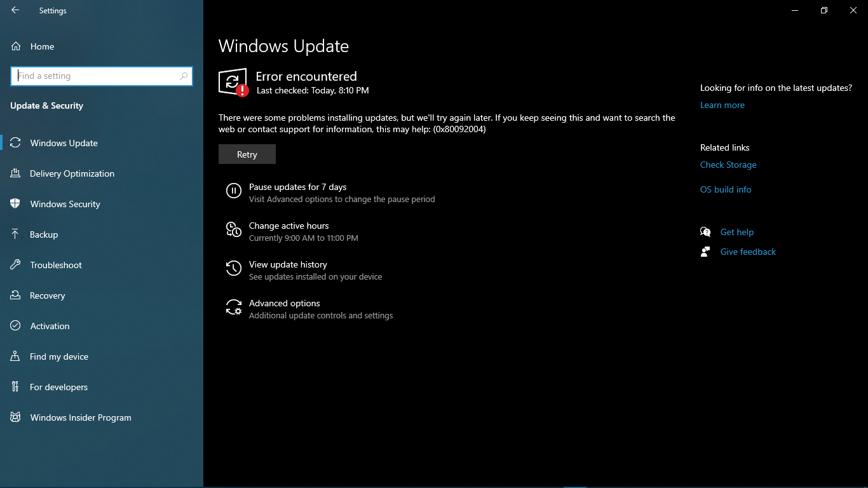Open Windows Insider Program settings
The height and width of the screenshot is (488, 868).
click(x=102, y=417)
